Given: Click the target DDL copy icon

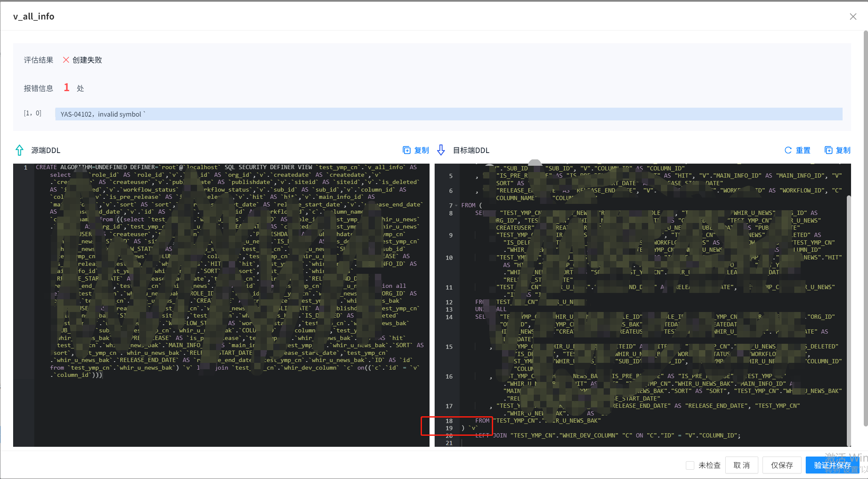Looking at the screenshot, I should point(828,150).
